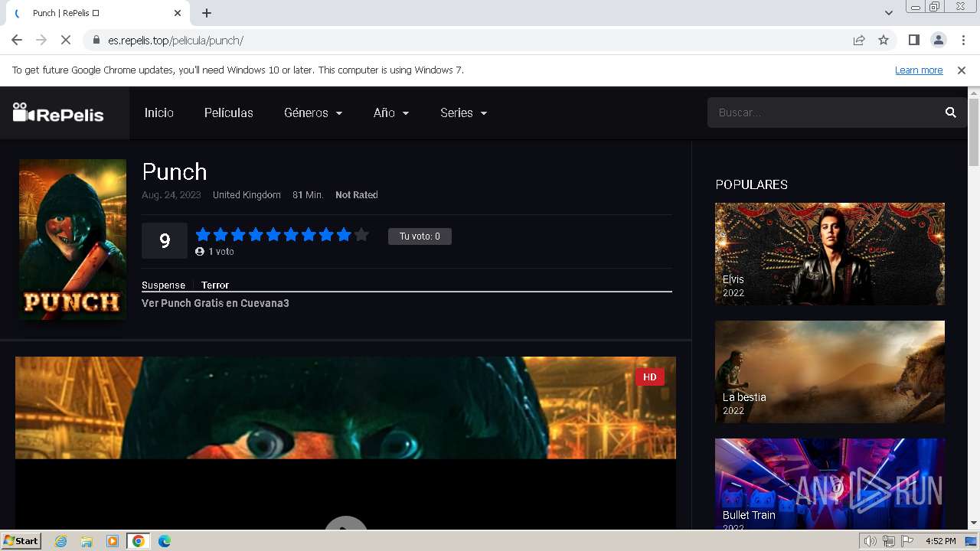Open the Chrome side panel icon

pyautogui.click(x=913, y=40)
